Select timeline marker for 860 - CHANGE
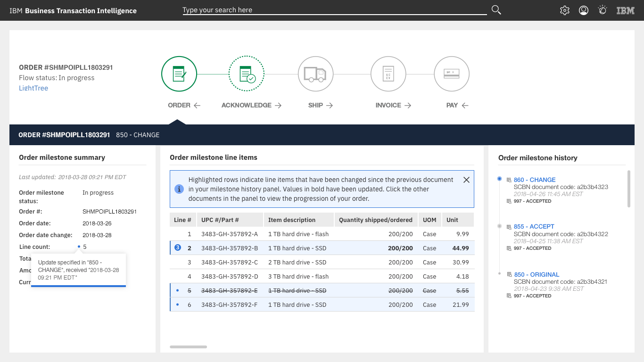 coord(499,179)
